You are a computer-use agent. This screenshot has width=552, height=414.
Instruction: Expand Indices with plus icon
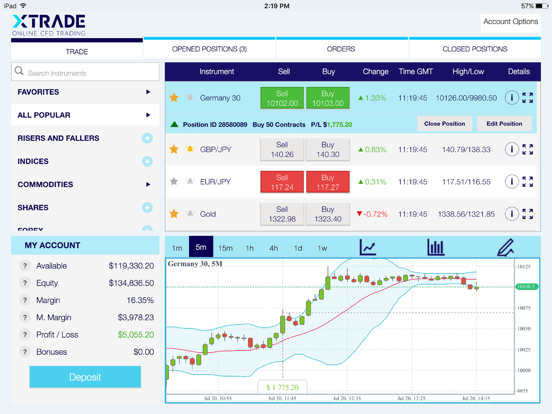click(x=147, y=161)
